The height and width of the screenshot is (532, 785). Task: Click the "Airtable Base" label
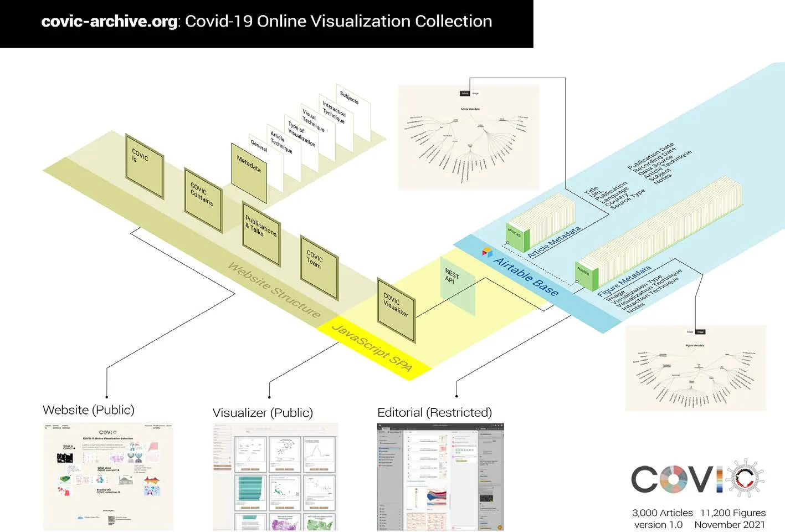coord(526,277)
